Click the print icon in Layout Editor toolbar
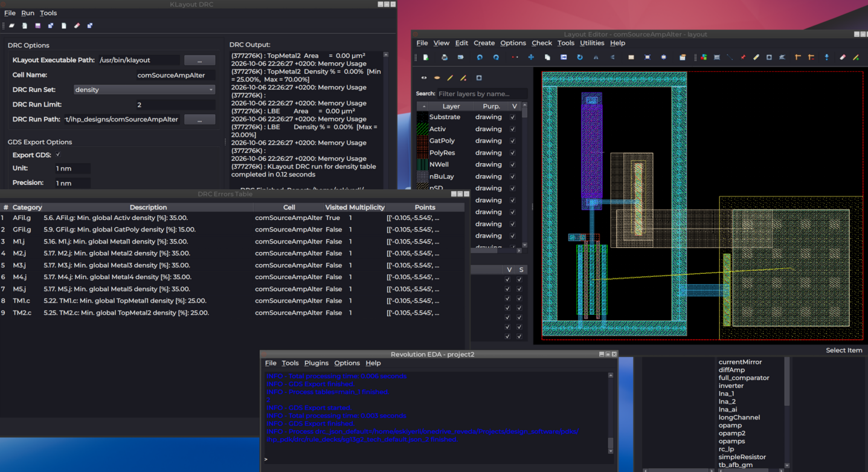Screen dimensions: 868x472 pyautogui.click(x=445, y=57)
